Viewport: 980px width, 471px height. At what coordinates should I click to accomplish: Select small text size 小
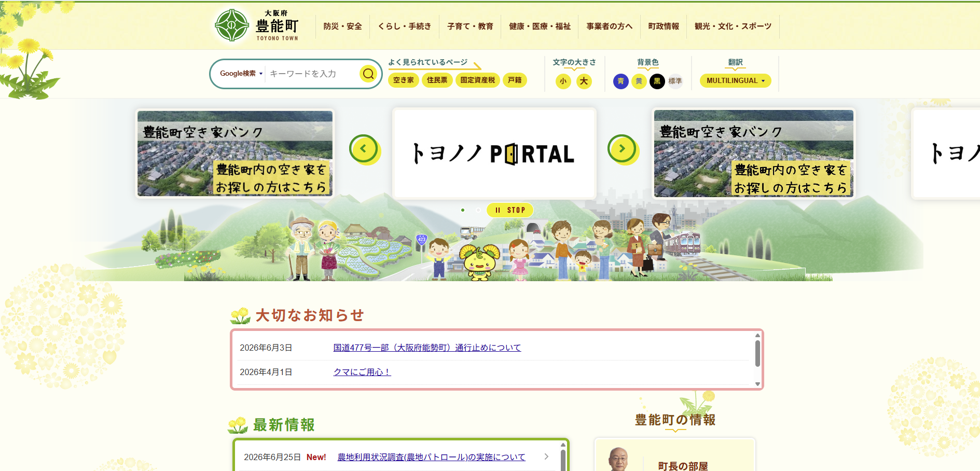point(563,81)
